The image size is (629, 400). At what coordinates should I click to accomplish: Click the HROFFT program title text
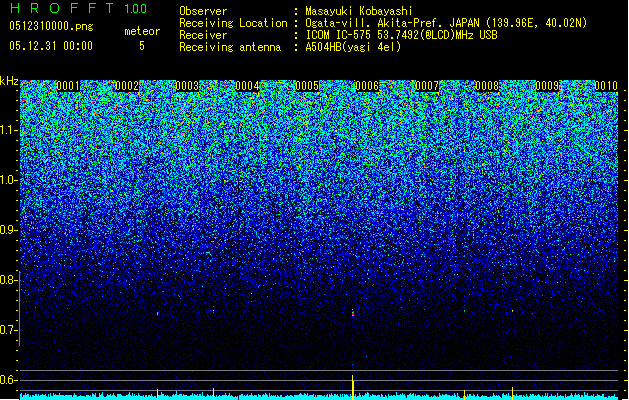[x=62, y=8]
